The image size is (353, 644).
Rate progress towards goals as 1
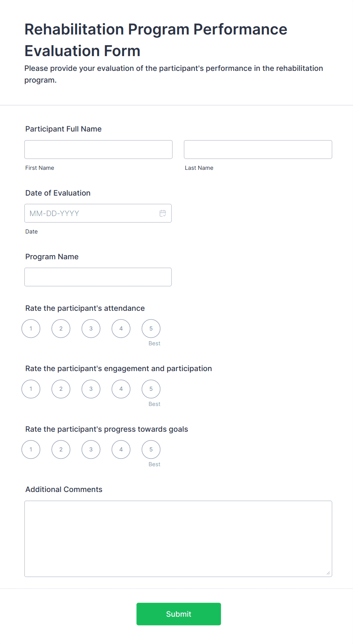pyautogui.click(x=31, y=449)
